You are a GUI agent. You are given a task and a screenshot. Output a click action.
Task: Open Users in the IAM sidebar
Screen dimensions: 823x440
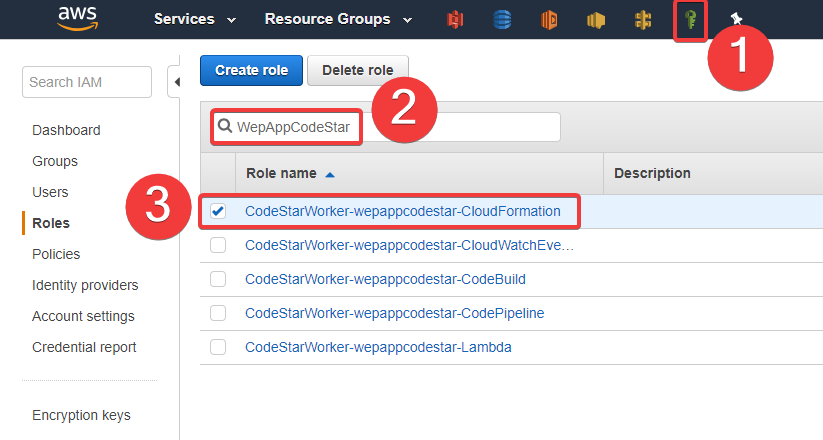(50, 192)
